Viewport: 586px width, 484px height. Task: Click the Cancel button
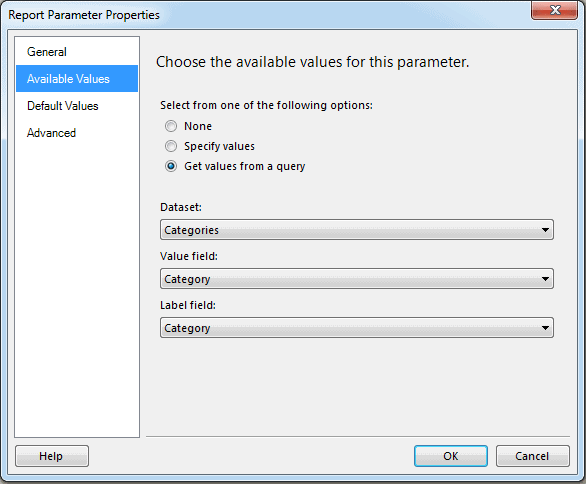point(533,456)
